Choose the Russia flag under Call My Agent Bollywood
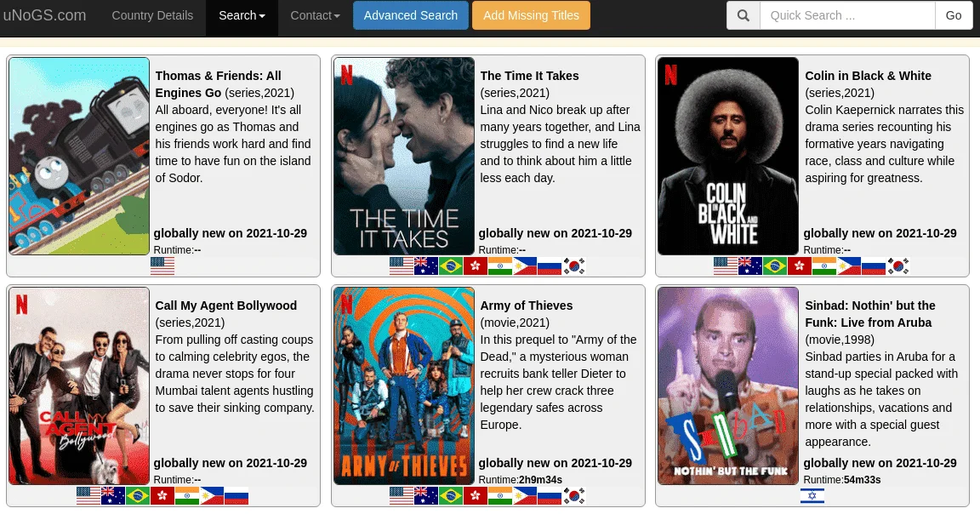This screenshot has width=980, height=514. [x=236, y=496]
